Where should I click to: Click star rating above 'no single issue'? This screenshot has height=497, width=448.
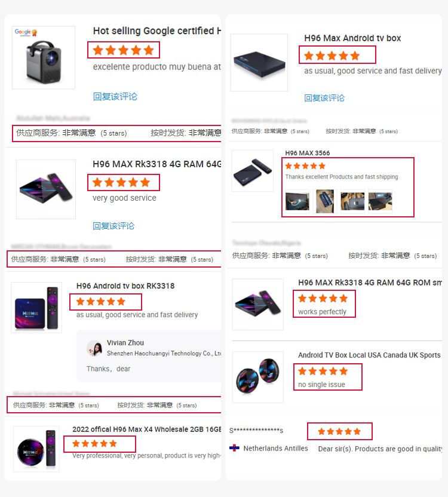click(323, 371)
